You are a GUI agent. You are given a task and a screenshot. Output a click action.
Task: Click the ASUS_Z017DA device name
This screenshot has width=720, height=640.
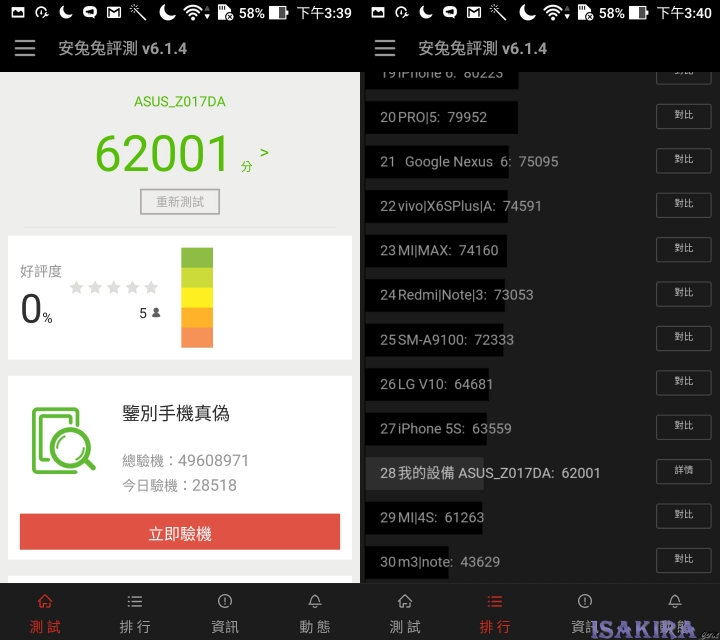180,101
